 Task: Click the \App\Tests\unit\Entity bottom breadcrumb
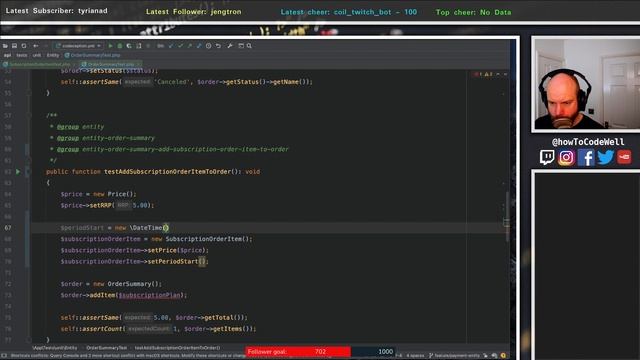[x=55, y=348]
